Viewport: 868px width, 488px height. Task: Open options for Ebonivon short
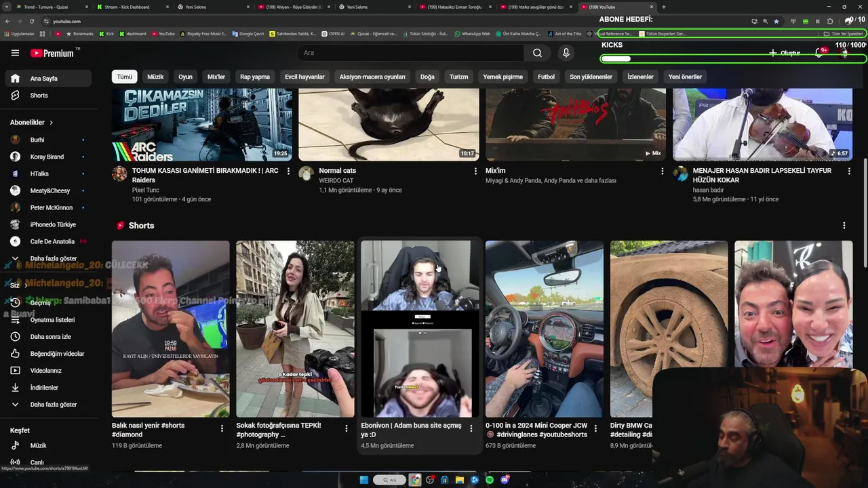pyautogui.click(x=471, y=428)
